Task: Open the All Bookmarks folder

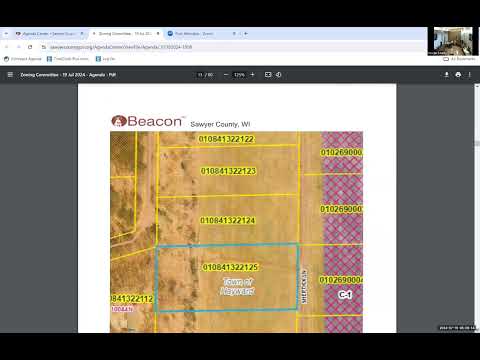Action: click(459, 59)
